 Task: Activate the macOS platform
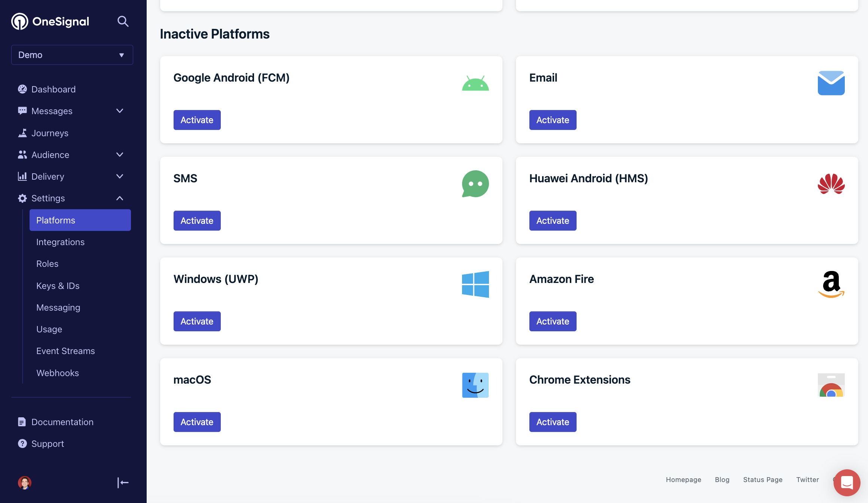[x=197, y=422]
